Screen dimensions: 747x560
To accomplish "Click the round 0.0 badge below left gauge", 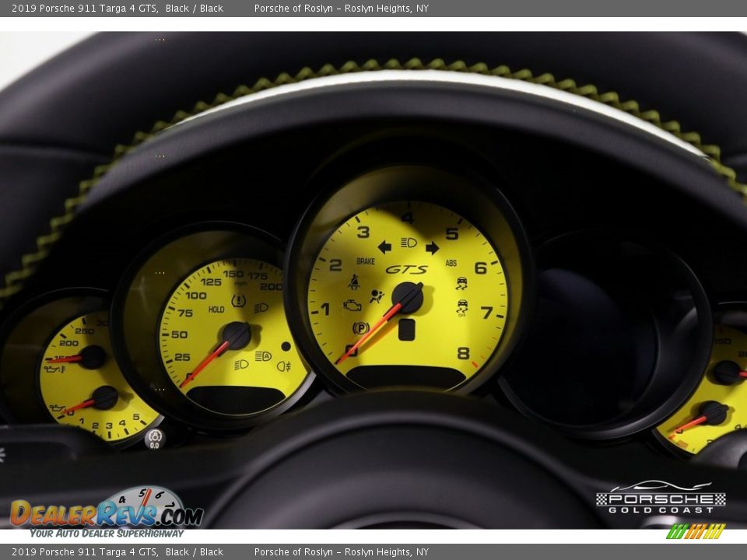I will click(155, 439).
